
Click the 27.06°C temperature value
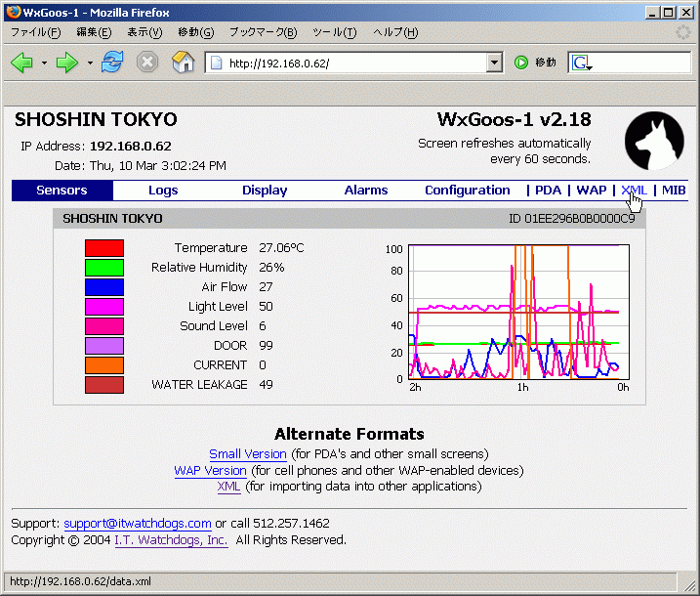click(x=281, y=248)
